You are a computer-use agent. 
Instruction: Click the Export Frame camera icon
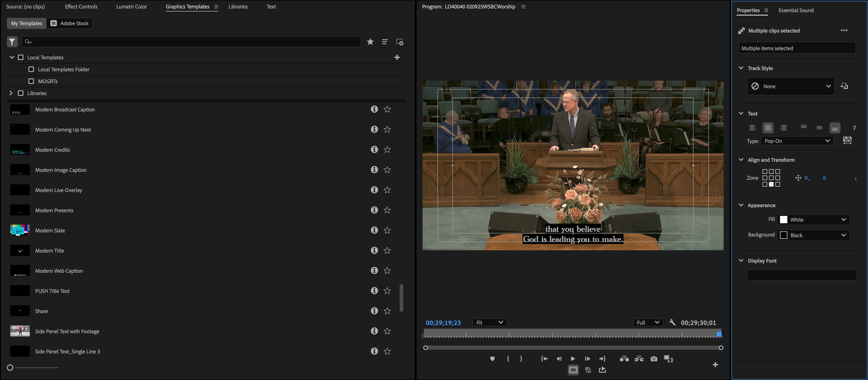click(x=654, y=359)
